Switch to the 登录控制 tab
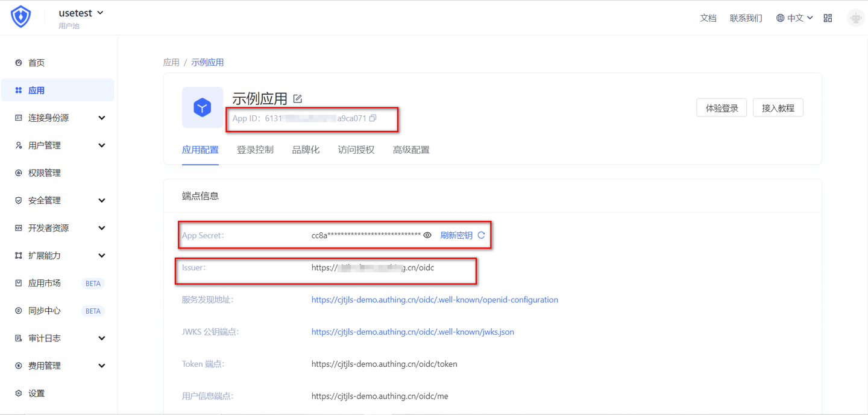Screen dimensions: 868x415 [x=255, y=150]
